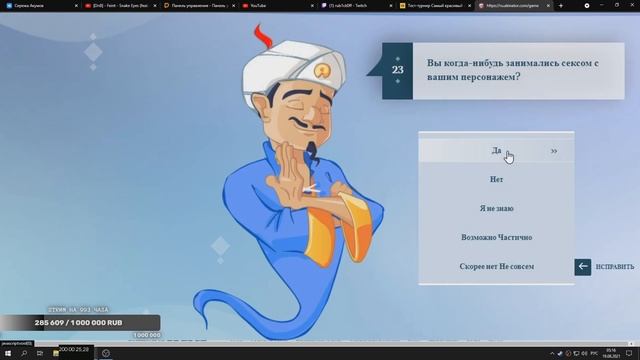The width and height of the screenshot is (640, 360).
Task: Click the round browser profile icon
Action: click(x=587, y=6)
